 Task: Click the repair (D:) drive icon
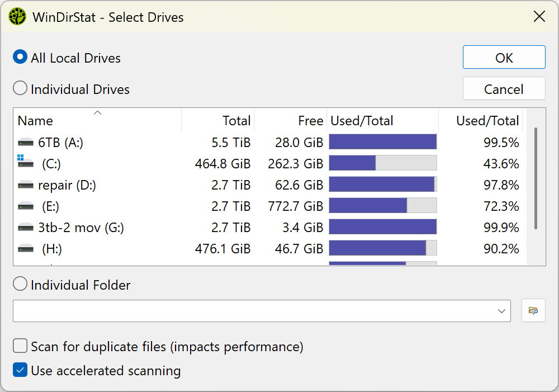(25, 185)
